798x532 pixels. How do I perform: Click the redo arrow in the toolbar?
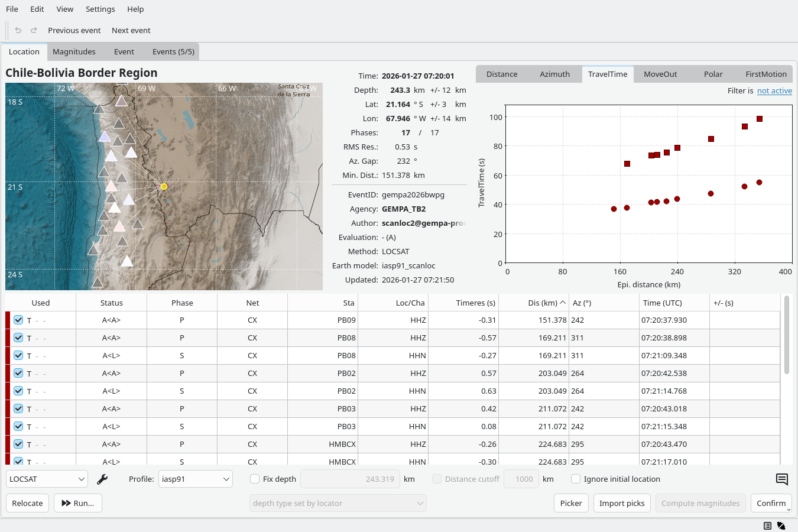[34, 30]
